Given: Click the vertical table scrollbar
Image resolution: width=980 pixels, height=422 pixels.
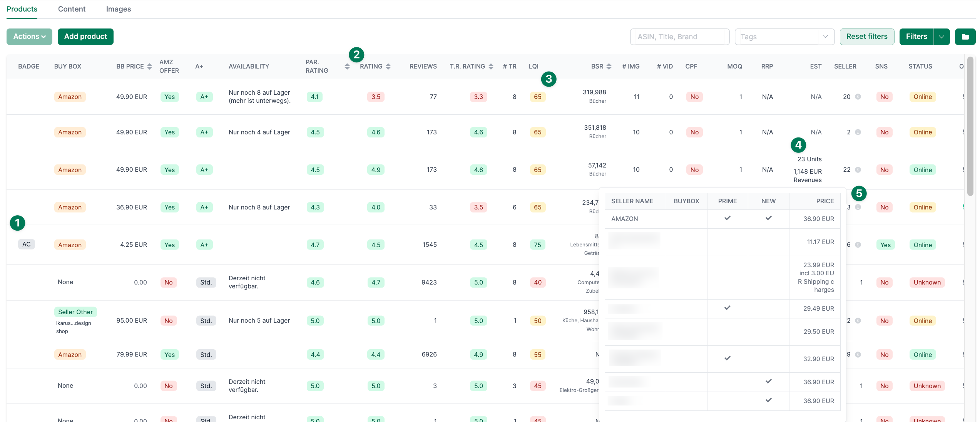Looking at the screenshot, I should pyautogui.click(x=970, y=127).
